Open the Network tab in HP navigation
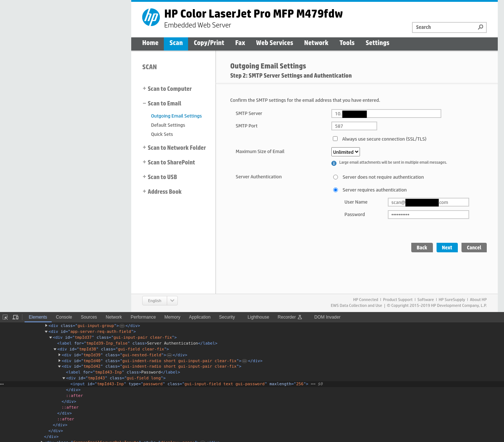 (316, 43)
